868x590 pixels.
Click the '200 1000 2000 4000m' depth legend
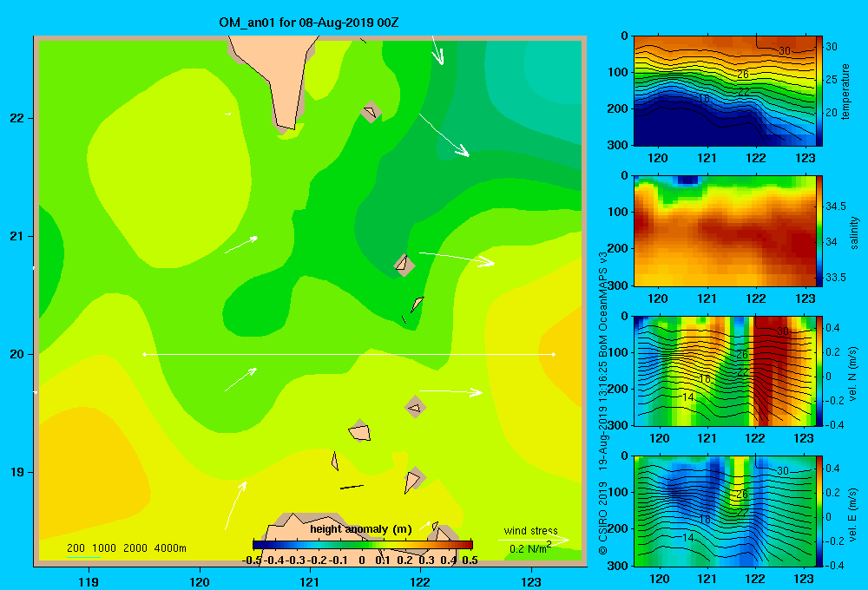click(126, 548)
